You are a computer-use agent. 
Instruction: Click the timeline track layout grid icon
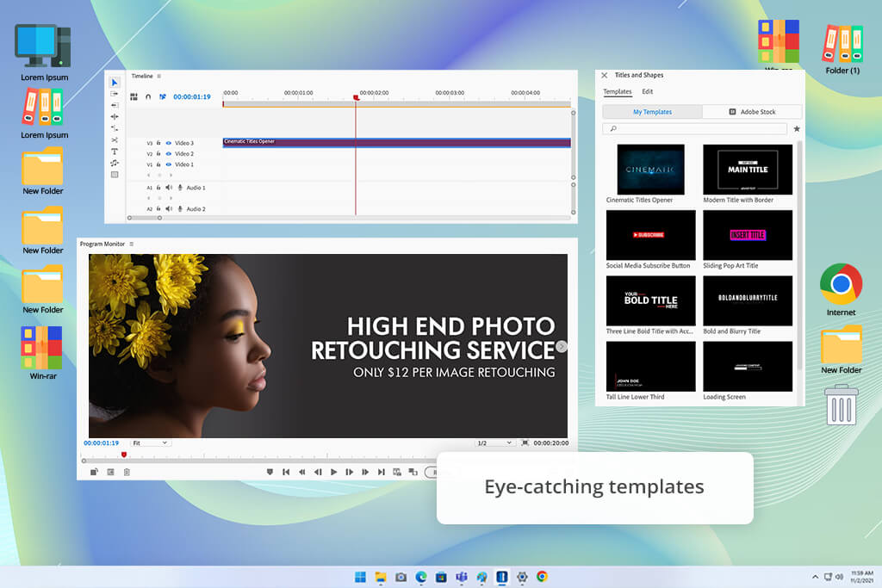point(134,96)
